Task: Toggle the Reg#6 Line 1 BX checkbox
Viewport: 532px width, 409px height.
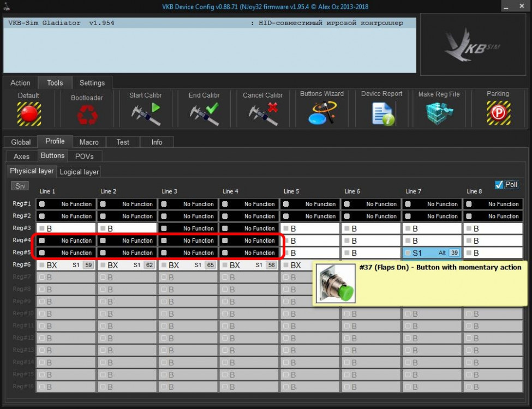Action: pyautogui.click(x=42, y=265)
